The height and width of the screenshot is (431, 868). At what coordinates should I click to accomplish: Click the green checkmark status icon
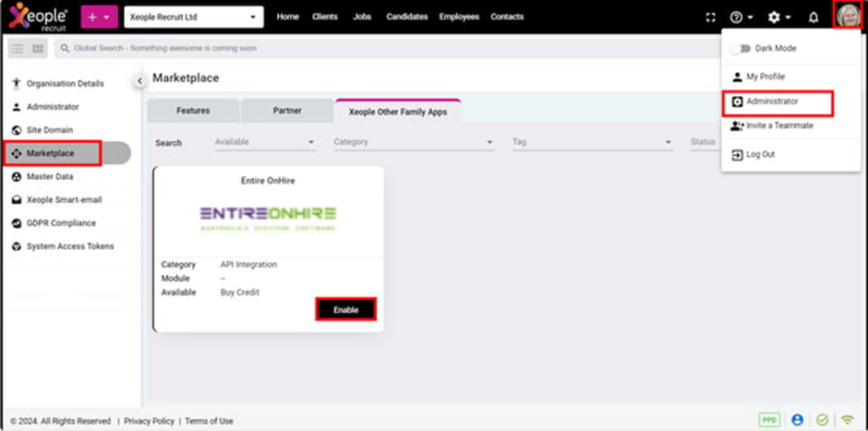click(x=822, y=420)
